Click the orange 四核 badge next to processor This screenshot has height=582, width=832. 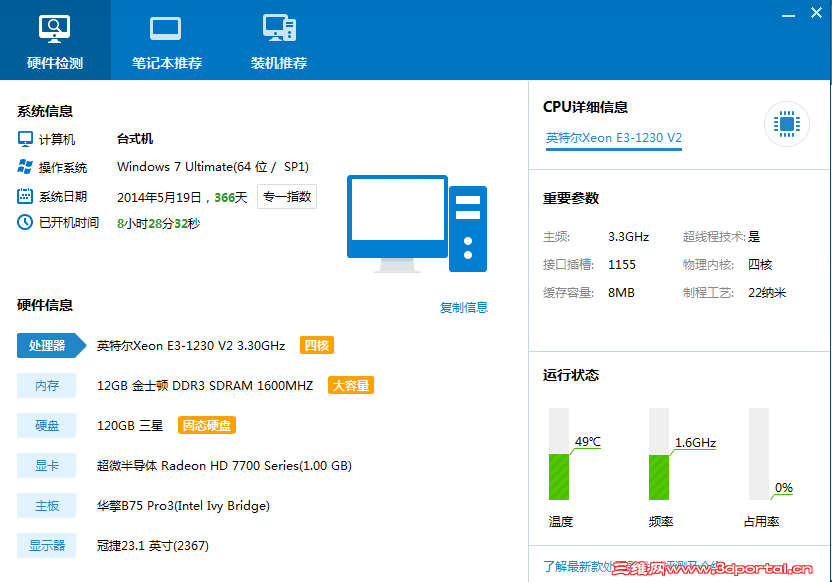tap(317, 345)
